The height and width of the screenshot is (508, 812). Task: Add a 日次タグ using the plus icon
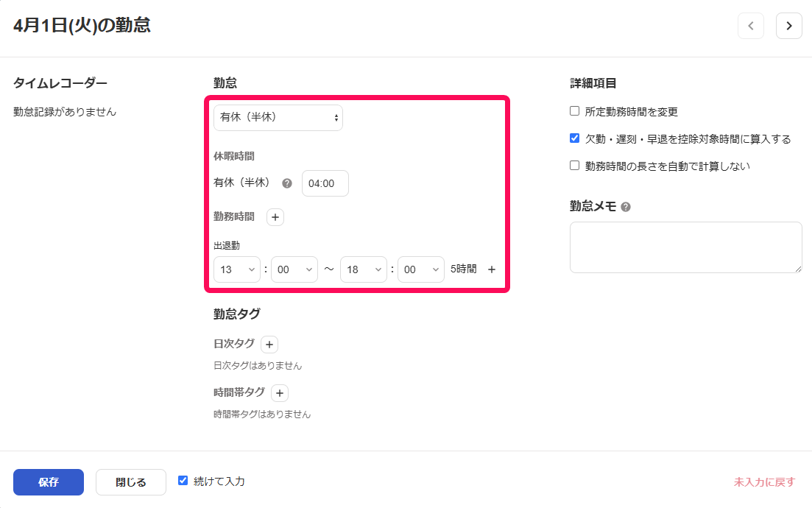point(269,344)
